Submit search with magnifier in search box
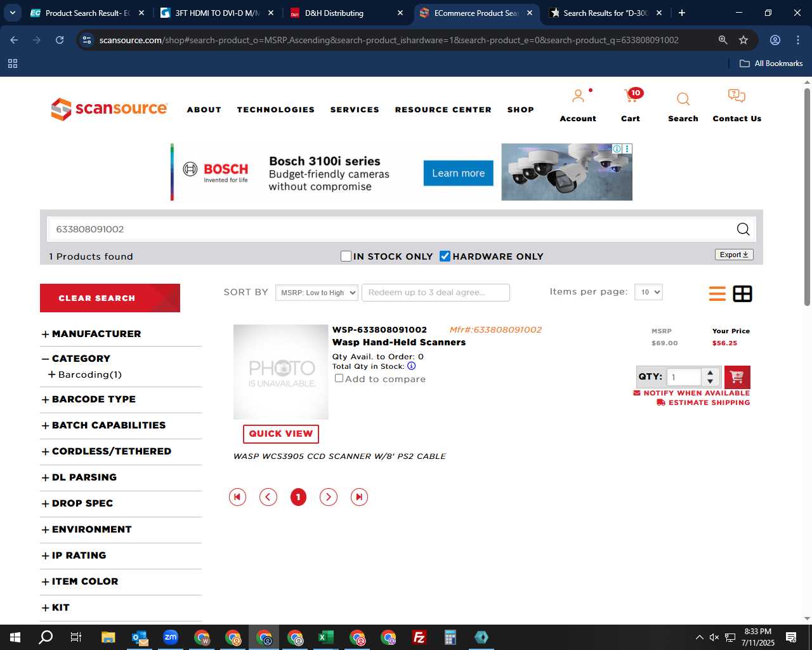The image size is (812, 650). (743, 229)
